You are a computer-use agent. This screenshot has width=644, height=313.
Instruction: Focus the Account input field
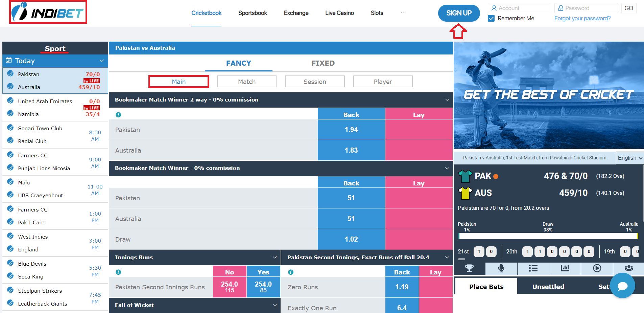point(519,8)
